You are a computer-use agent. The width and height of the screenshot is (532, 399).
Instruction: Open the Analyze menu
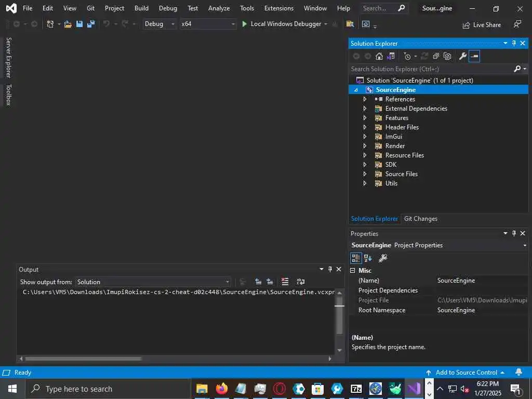tap(219, 8)
